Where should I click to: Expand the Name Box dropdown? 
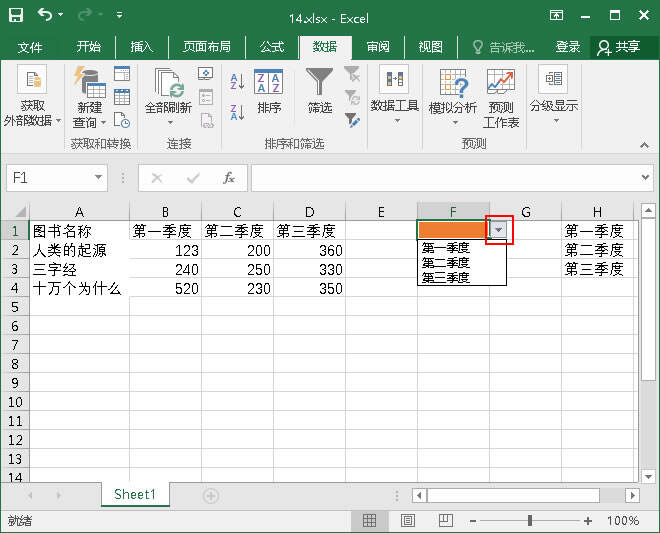pyautogui.click(x=98, y=178)
